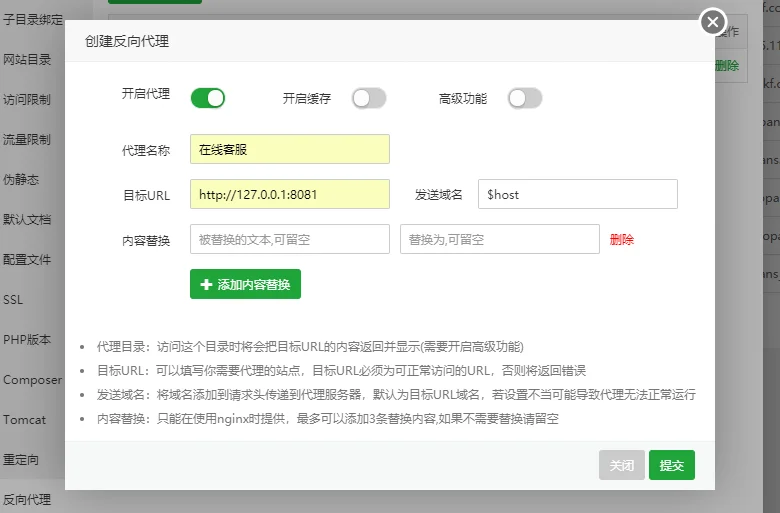Open 子目录绑定 in the sidebar
The image size is (780, 513).
tap(32, 19)
